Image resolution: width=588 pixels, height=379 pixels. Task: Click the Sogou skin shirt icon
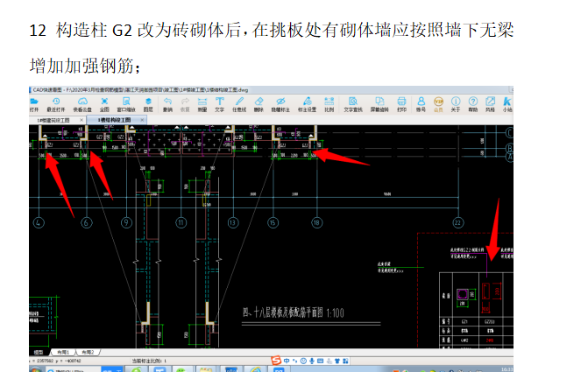tap(337, 361)
